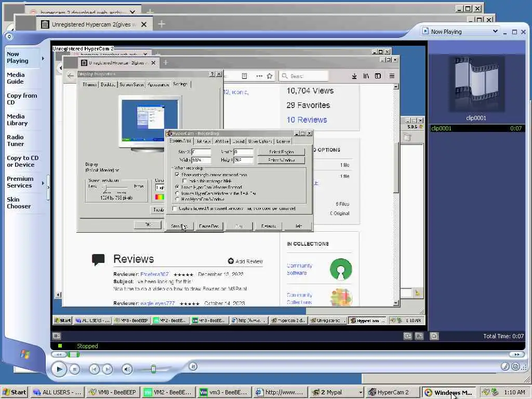This screenshot has height=399, width=532.
Task: Expand the arrow next to Now Playing
Action: [43, 58]
